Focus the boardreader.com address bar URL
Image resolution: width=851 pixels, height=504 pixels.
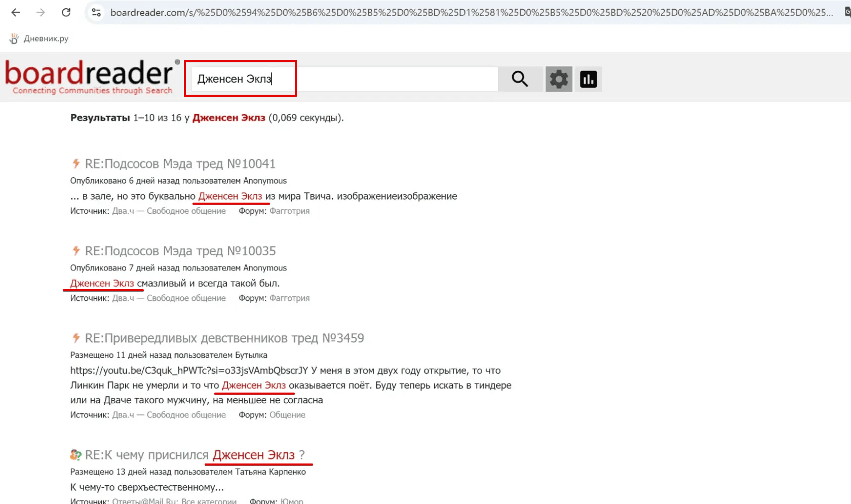click(x=471, y=13)
